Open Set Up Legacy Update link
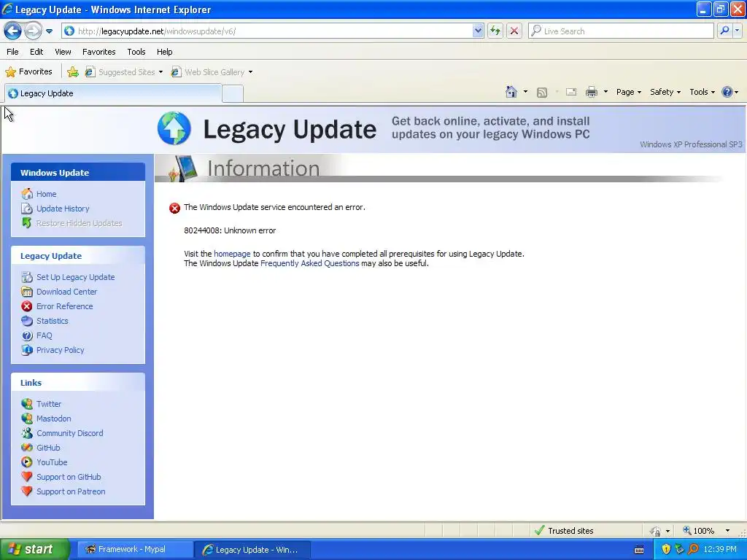 [x=75, y=277]
